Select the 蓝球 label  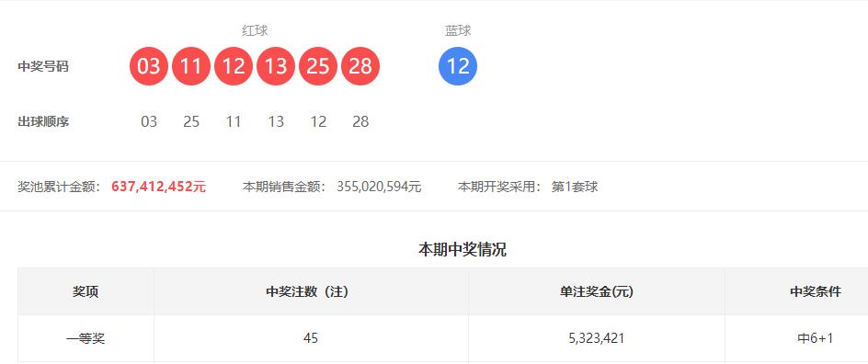(x=458, y=30)
